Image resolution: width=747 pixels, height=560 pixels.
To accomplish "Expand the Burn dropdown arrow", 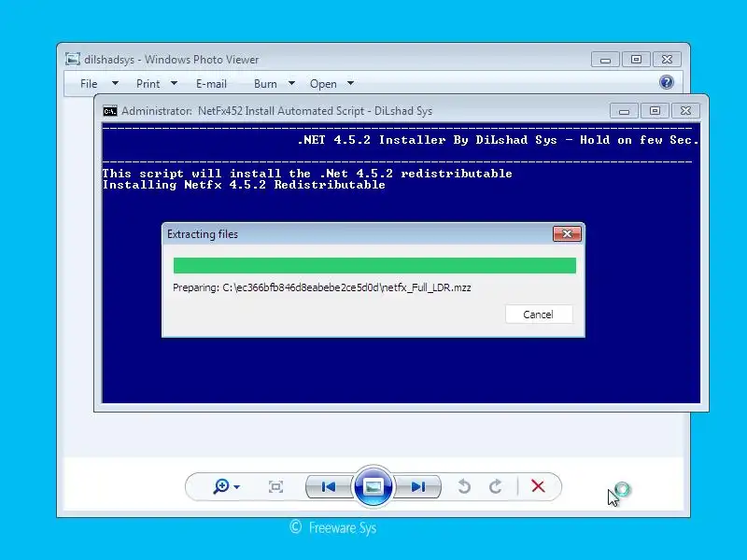I will (291, 83).
